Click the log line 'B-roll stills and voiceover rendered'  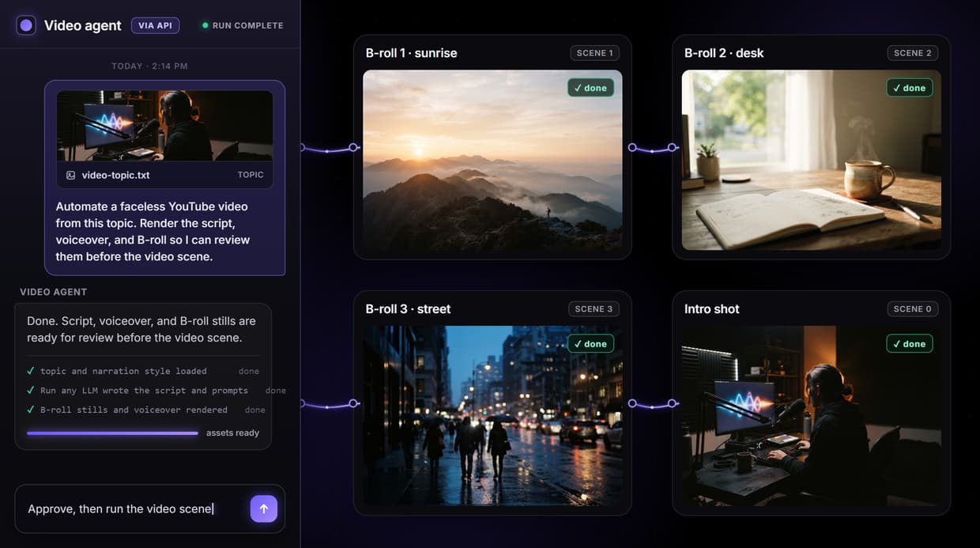point(134,410)
